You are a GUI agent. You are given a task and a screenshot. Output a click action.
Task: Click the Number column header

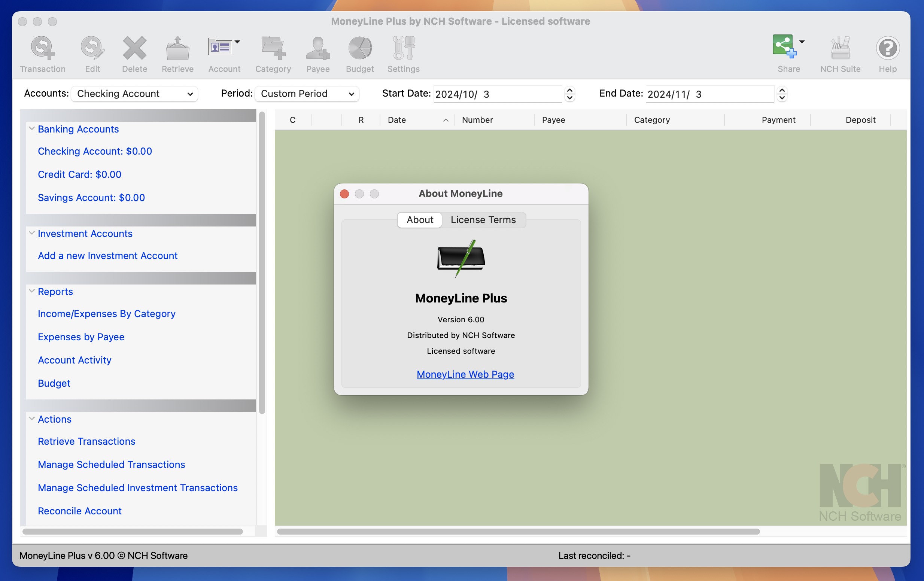pos(494,120)
